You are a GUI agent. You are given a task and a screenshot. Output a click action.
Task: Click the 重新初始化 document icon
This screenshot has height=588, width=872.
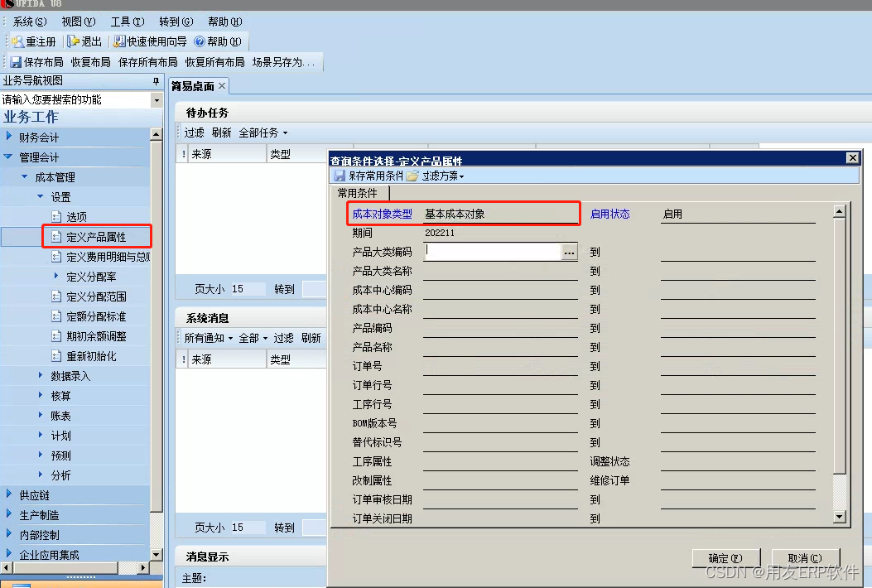click(56, 356)
